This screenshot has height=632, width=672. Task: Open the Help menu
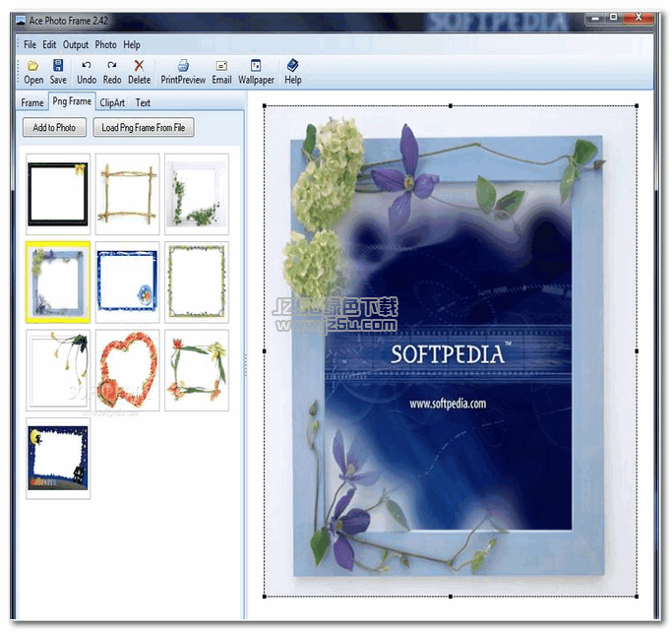coord(132,44)
